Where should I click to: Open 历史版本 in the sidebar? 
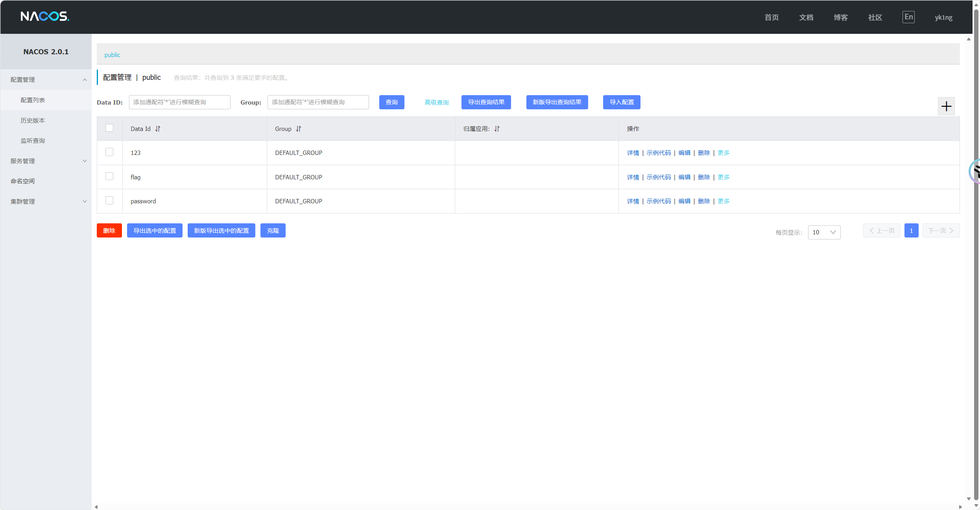click(x=33, y=121)
